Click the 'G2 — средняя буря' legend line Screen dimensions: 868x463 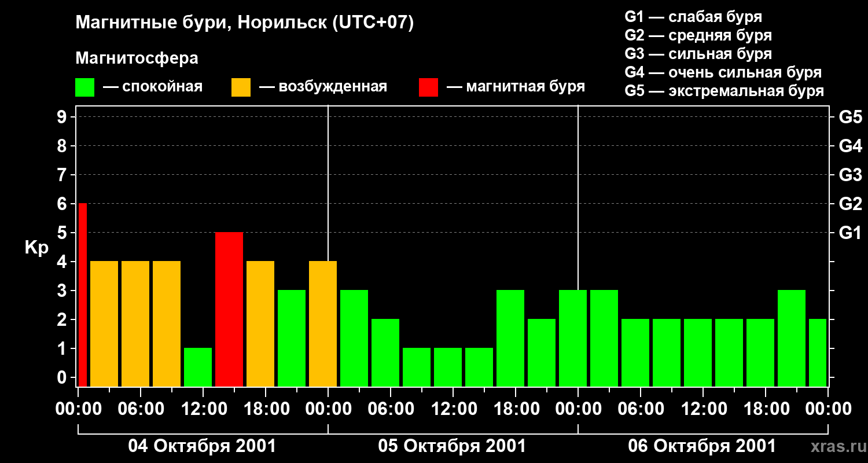pyautogui.click(x=698, y=35)
